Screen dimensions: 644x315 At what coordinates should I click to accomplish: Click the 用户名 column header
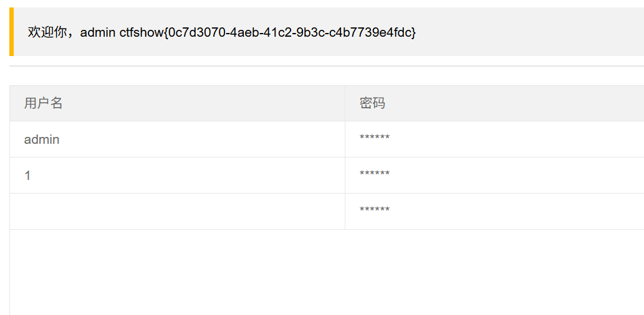point(44,103)
